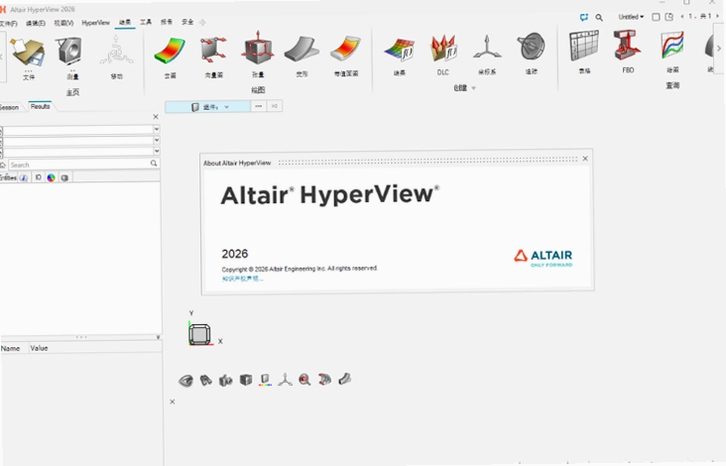This screenshot has width=726, height=466.
Task: Click the grey cube column icon in the browser
Action: (64, 177)
